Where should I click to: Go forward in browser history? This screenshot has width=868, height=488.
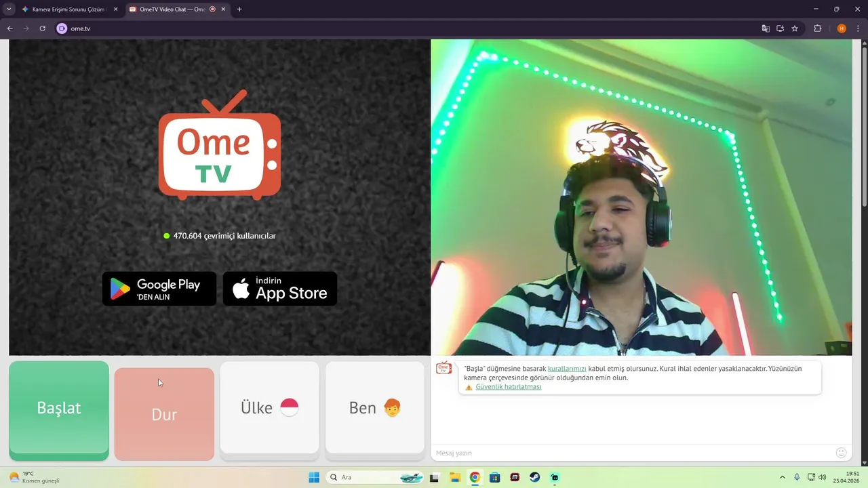click(26, 28)
